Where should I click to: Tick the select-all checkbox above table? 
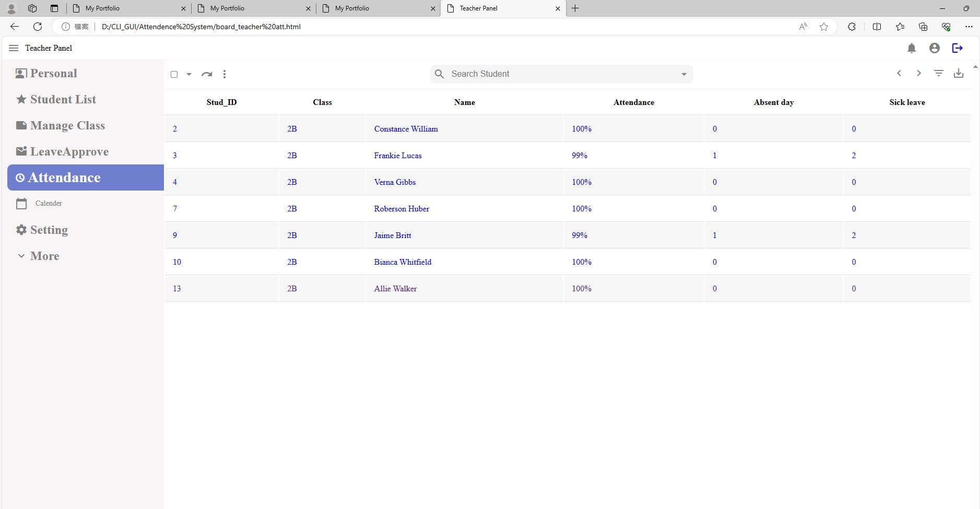[x=174, y=74]
